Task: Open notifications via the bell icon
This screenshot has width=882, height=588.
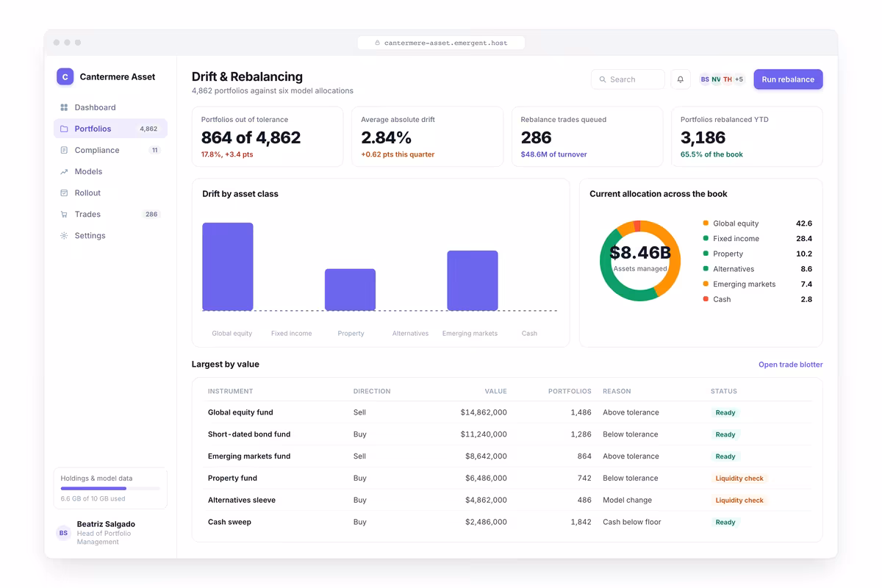Action: click(681, 79)
